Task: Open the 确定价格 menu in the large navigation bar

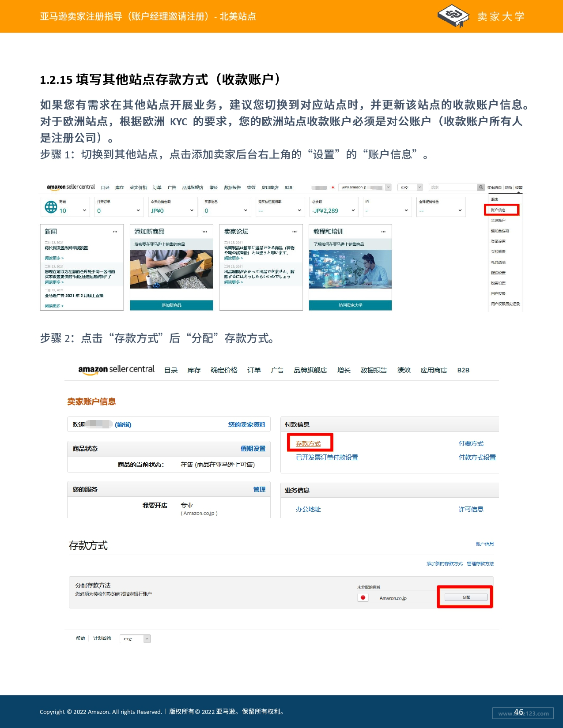Action: [224, 370]
